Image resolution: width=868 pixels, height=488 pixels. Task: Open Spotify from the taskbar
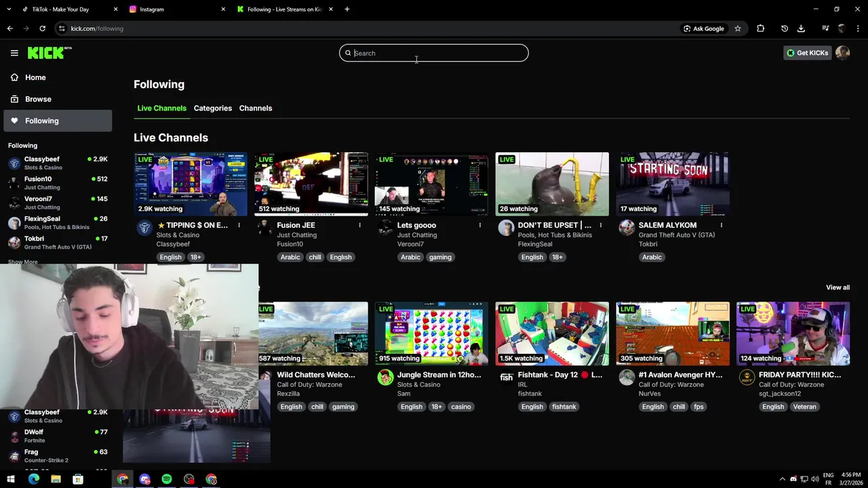(x=167, y=479)
